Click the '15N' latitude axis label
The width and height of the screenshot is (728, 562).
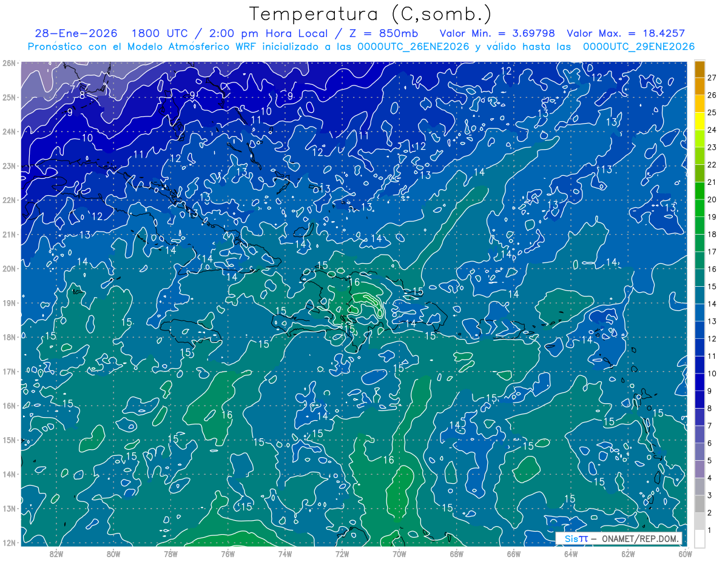(x=9, y=440)
